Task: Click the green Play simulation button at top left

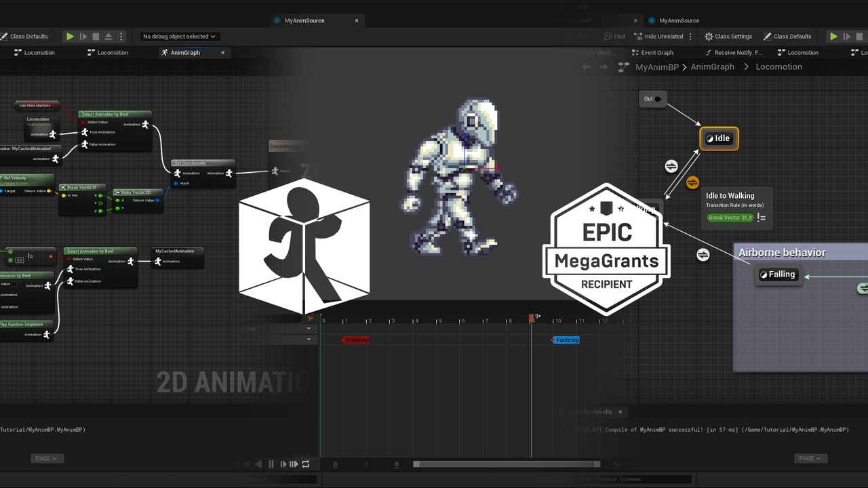Action: click(x=70, y=37)
